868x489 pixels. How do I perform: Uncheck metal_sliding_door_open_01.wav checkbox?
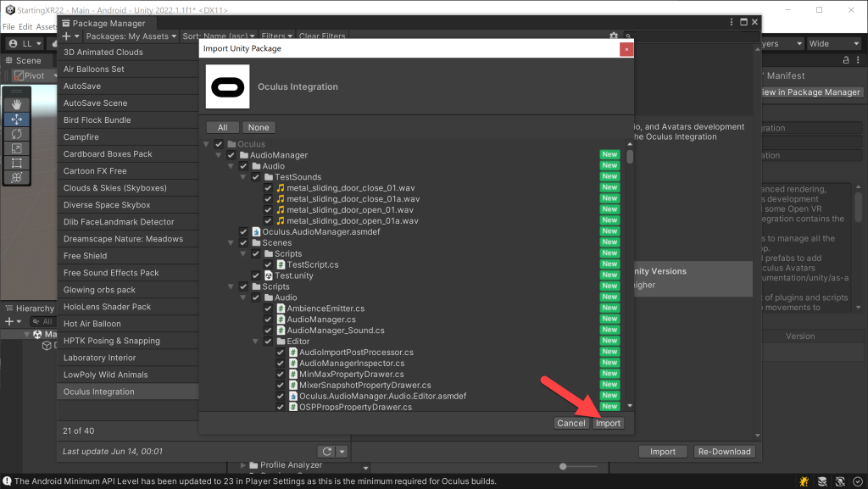268,210
